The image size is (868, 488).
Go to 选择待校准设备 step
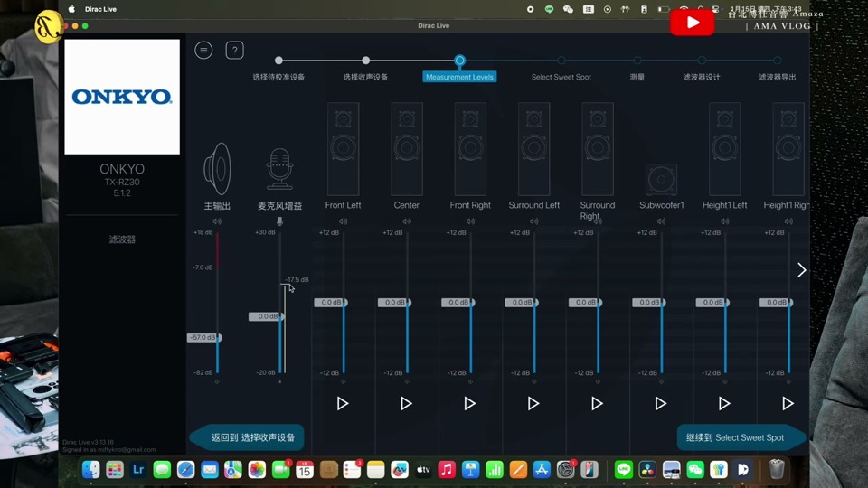pos(278,77)
